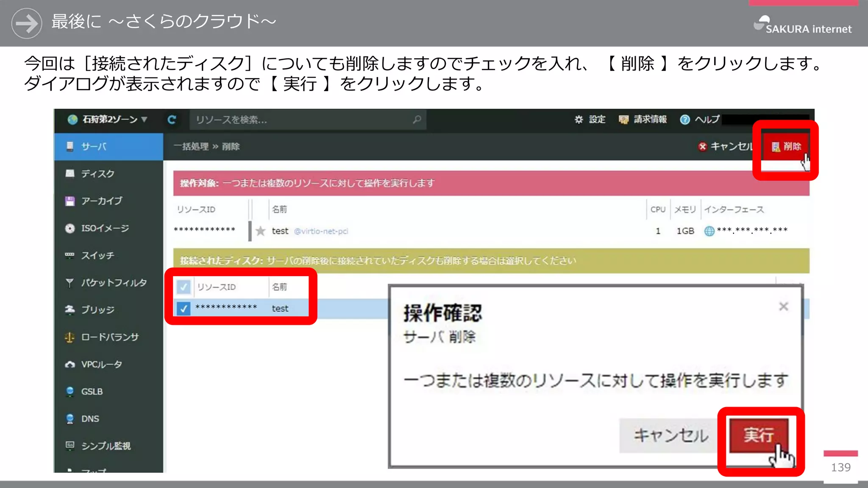Click the top-bar キャンセル button with red X
This screenshot has height=488, width=868.
click(x=725, y=147)
